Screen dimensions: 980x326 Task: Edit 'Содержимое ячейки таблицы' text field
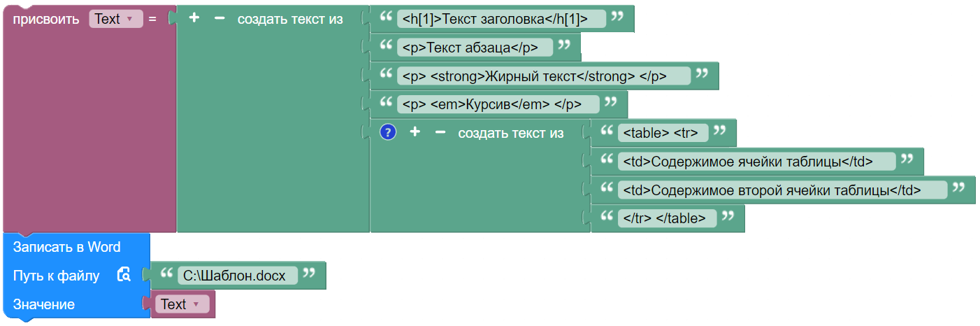click(756, 162)
